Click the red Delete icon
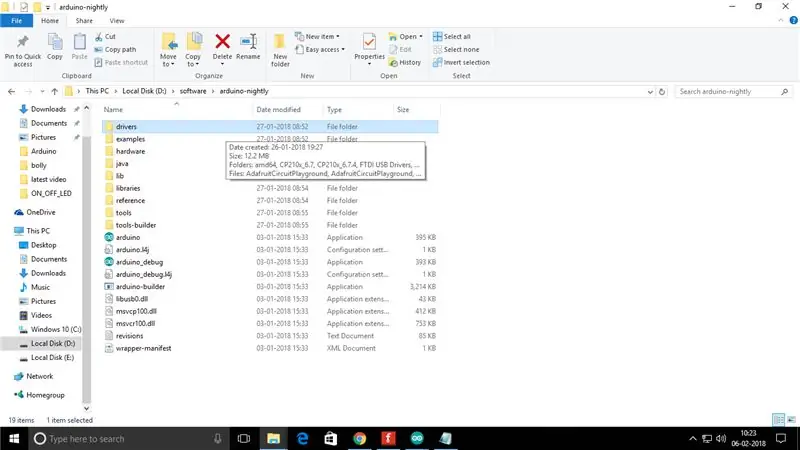Viewport: 800px width, 450px height. click(x=222, y=41)
